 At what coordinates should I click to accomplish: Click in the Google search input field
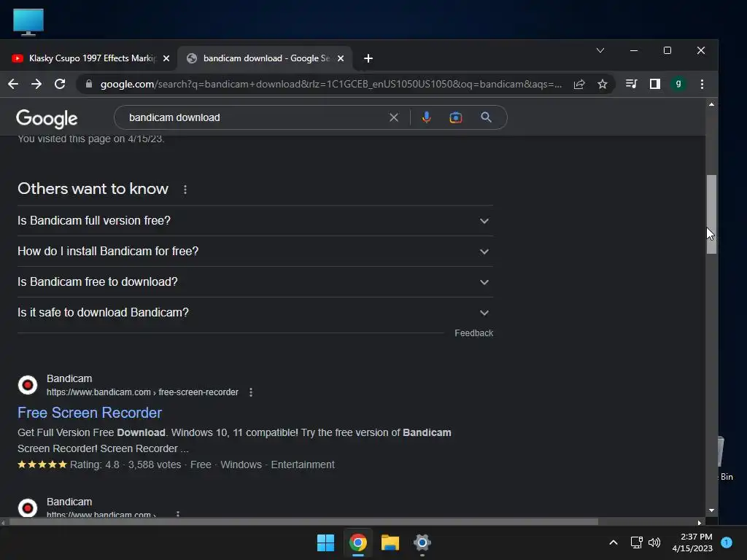255,117
